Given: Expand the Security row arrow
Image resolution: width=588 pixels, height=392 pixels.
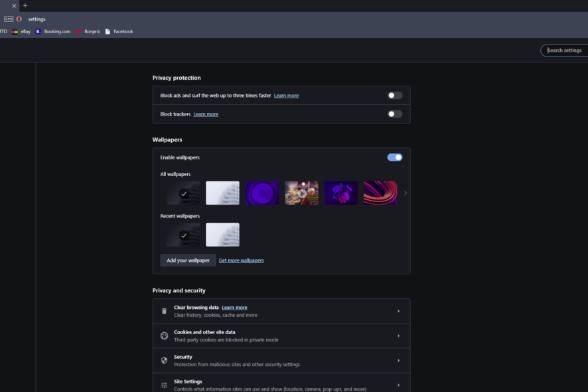Looking at the screenshot, I should [399, 361].
